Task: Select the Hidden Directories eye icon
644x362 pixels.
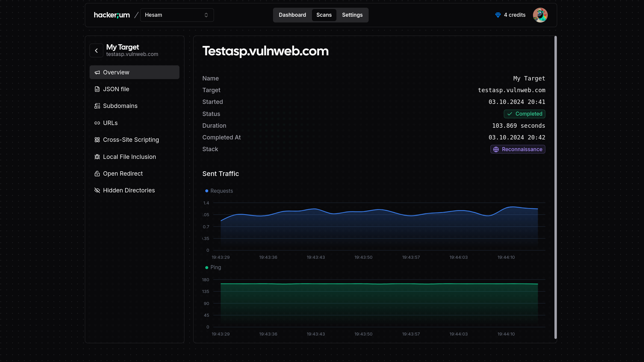Action: tap(97, 190)
